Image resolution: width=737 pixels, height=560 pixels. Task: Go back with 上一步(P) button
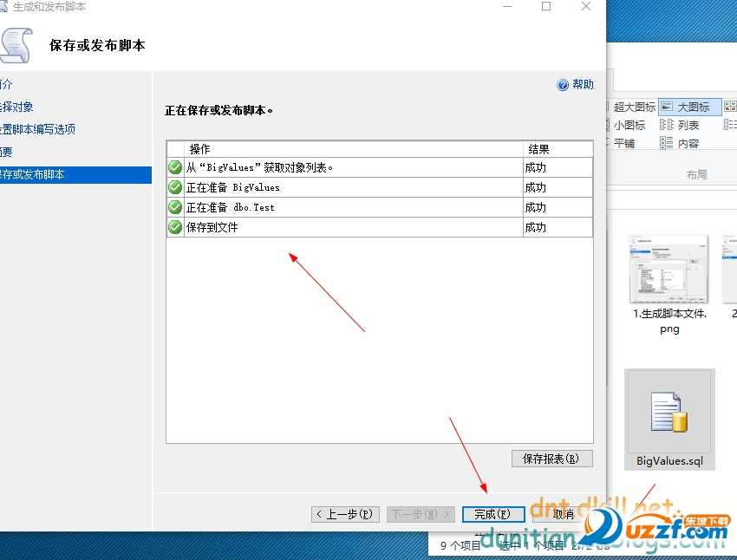345,514
